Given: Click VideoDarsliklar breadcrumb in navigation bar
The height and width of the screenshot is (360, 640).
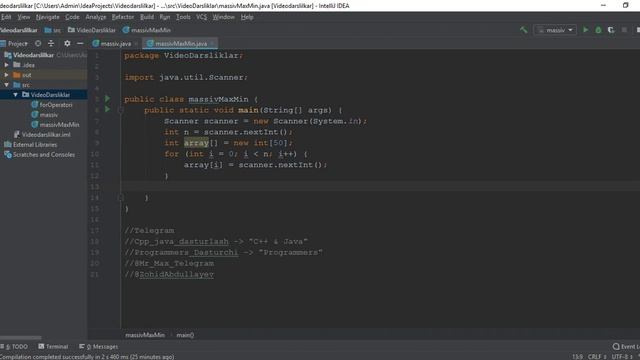Looking at the screenshot, I should tap(92, 30).
